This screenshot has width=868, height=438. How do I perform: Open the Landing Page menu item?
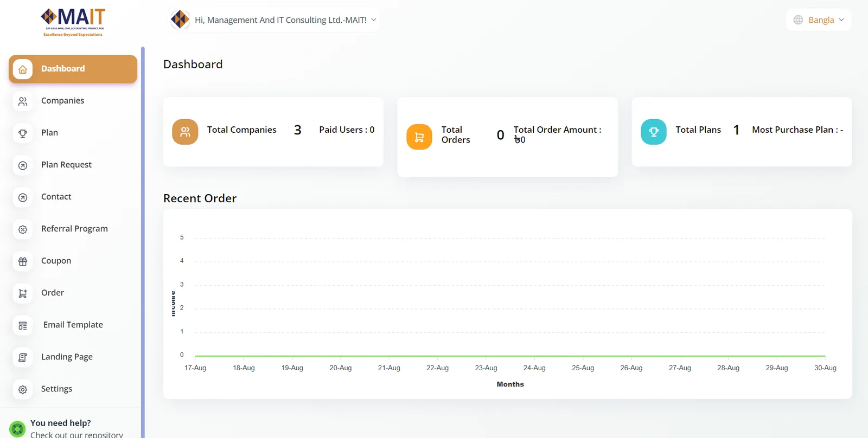click(x=67, y=357)
